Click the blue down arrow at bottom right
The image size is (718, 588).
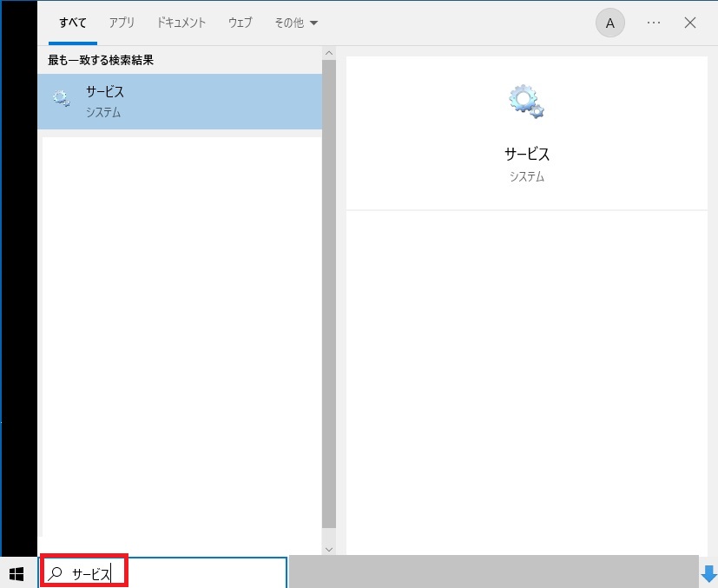(x=708, y=573)
